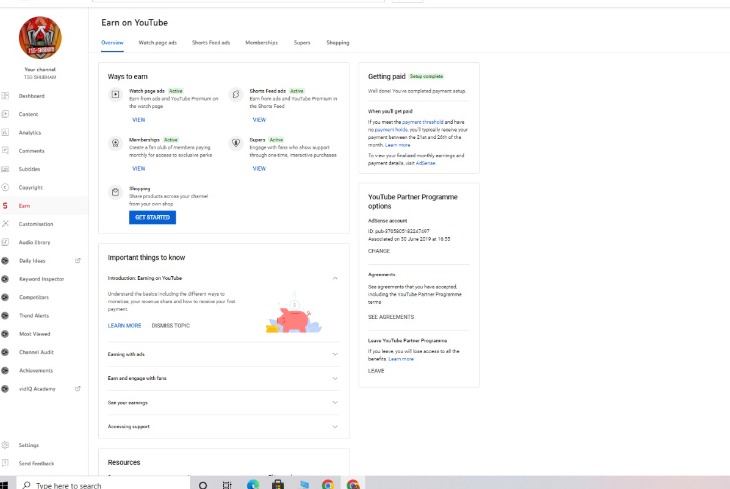Screen dimensions: 730x489
Task: Click the Send feedback icon
Action: click(x=5, y=463)
